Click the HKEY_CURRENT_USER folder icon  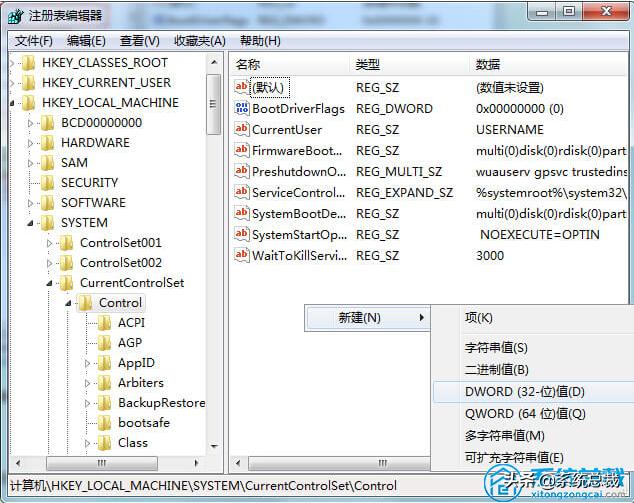28,82
